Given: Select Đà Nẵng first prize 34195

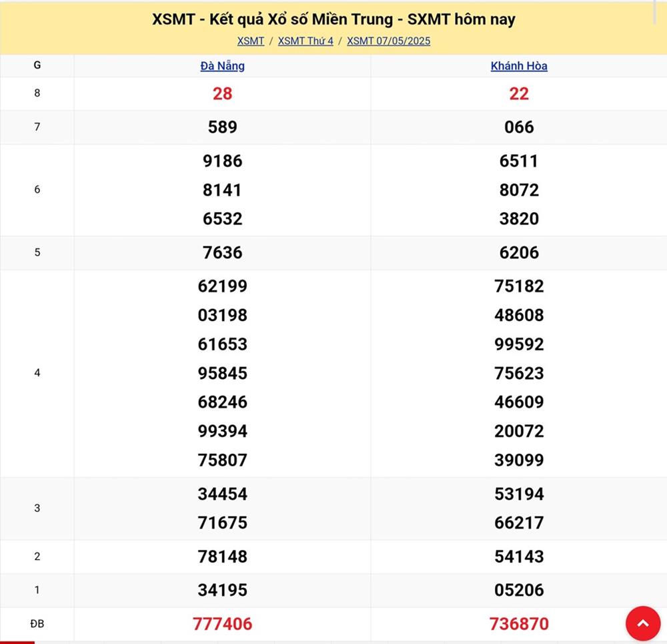Looking at the screenshot, I should (x=222, y=590).
